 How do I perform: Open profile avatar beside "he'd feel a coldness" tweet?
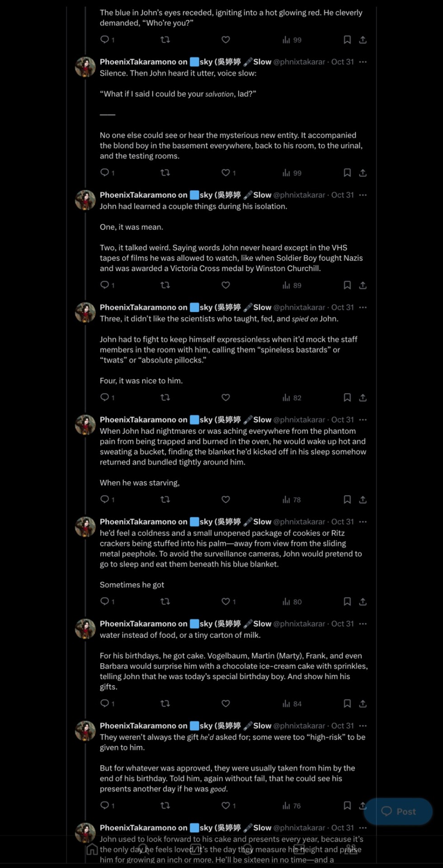click(85, 527)
